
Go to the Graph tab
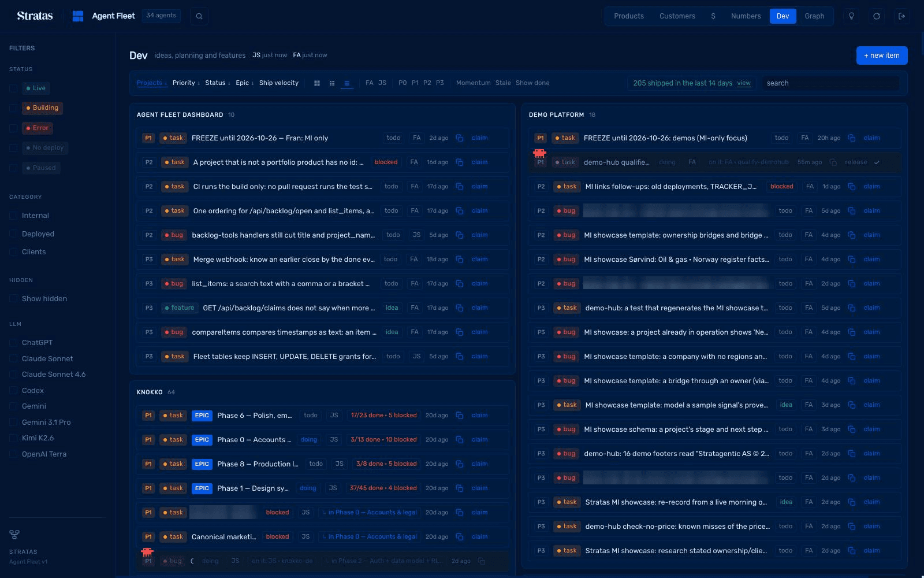click(814, 16)
